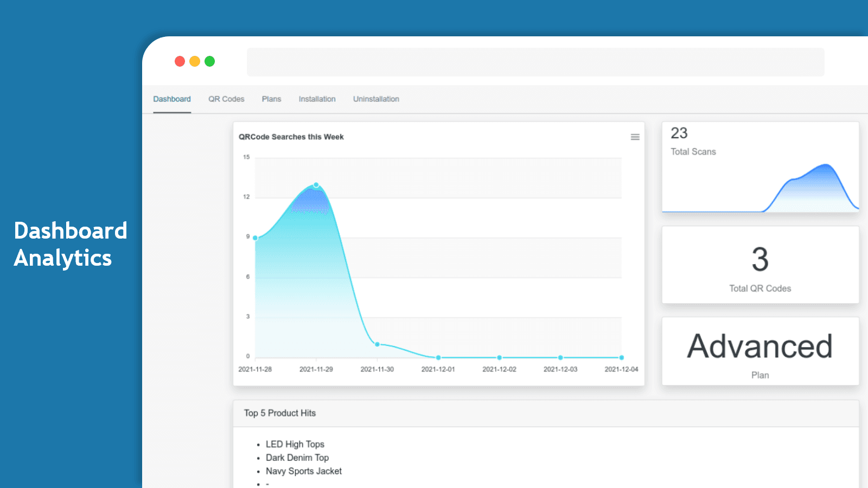This screenshot has width=868, height=488.
Task: Select the Dark Denim Top product
Action: coord(297,457)
